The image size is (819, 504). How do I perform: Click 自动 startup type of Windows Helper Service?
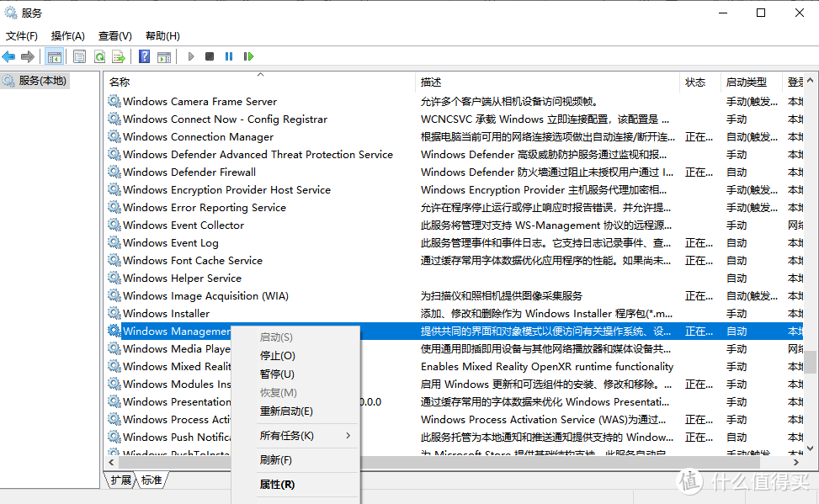point(737,279)
